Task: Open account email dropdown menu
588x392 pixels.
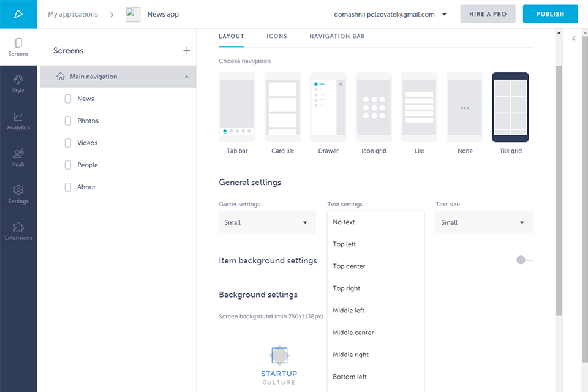Action: (445, 15)
